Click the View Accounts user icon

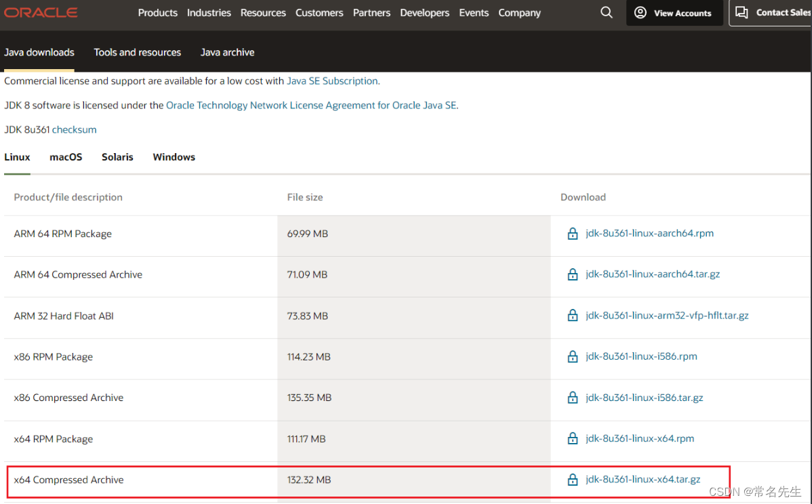(x=640, y=12)
